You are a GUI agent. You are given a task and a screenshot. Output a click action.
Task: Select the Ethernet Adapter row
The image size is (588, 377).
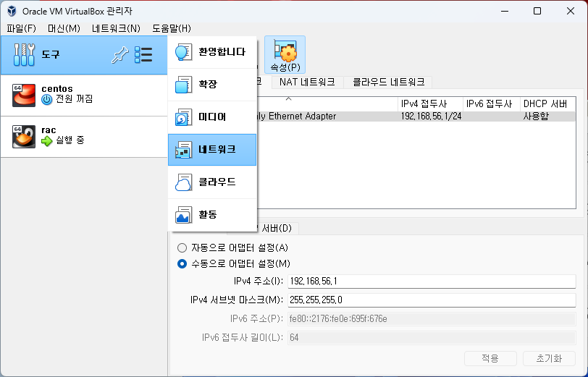(416, 117)
